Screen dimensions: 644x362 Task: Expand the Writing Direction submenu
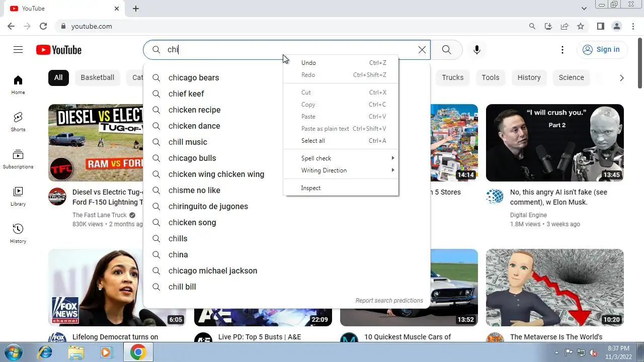(x=341, y=170)
